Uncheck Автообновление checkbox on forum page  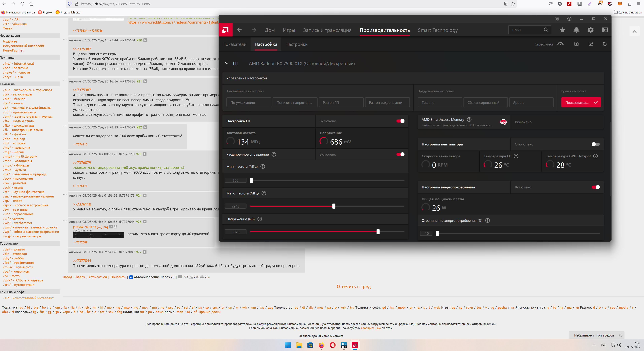(131, 277)
